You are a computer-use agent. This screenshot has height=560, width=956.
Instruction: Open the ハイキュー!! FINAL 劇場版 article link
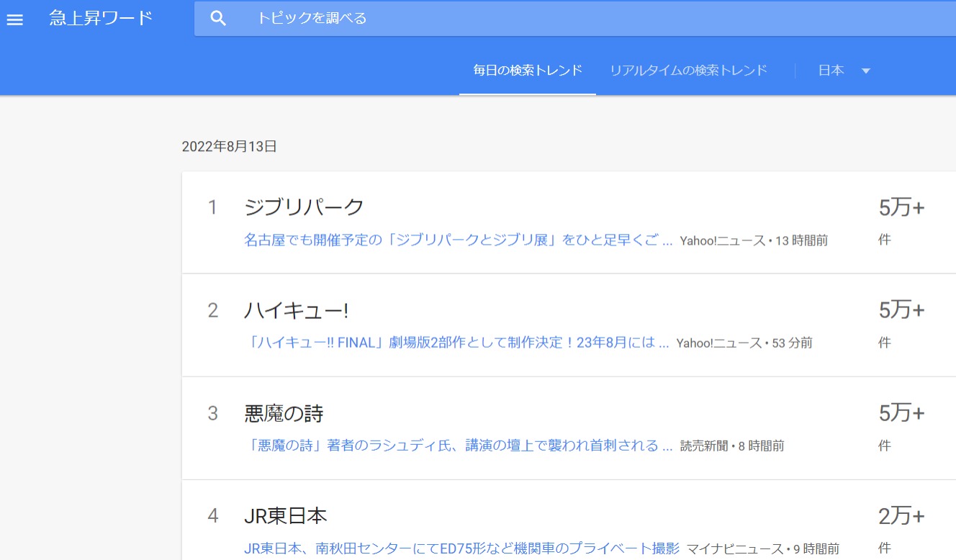click(456, 343)
